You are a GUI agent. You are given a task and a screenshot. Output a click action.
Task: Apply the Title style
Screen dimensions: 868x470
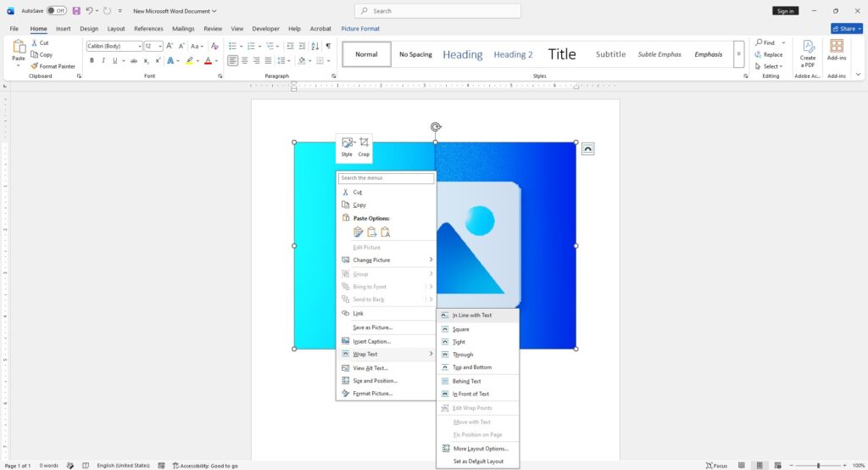[562, 54]
